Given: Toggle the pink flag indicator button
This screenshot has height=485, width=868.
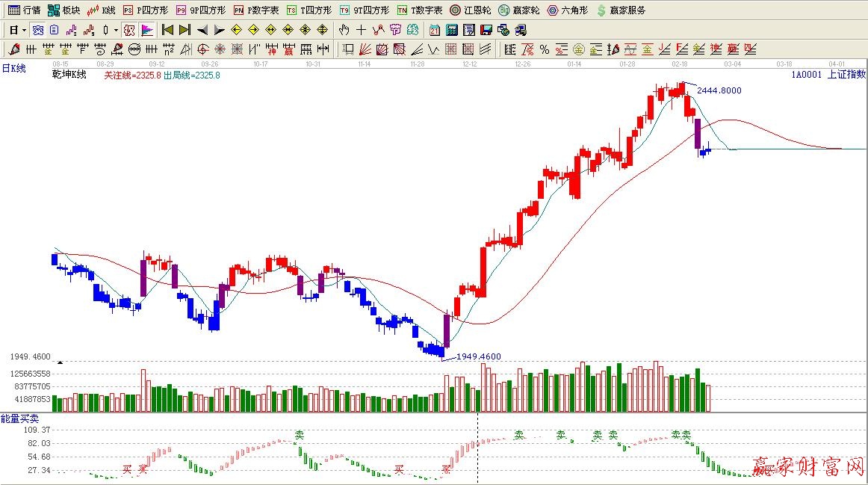Looking at the screenshot, I should click(x=147, y=31).
